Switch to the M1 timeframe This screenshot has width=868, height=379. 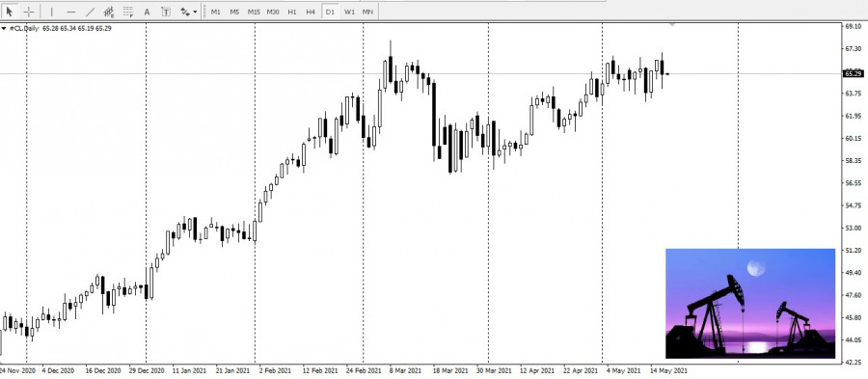pyautogui.click(x=216, y=12)
